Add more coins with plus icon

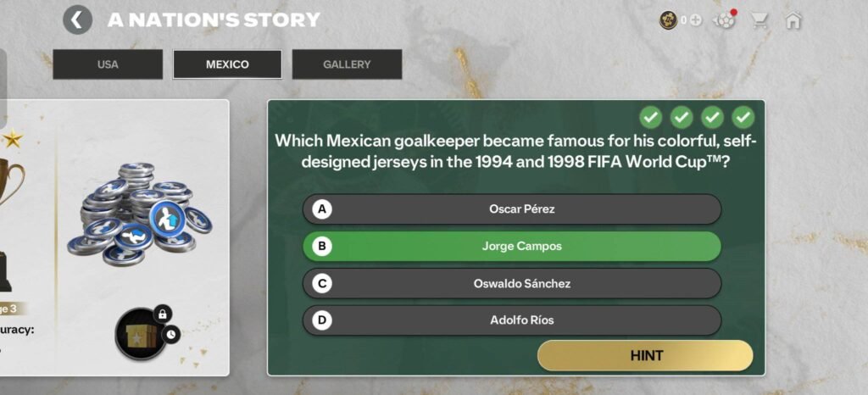695,20
